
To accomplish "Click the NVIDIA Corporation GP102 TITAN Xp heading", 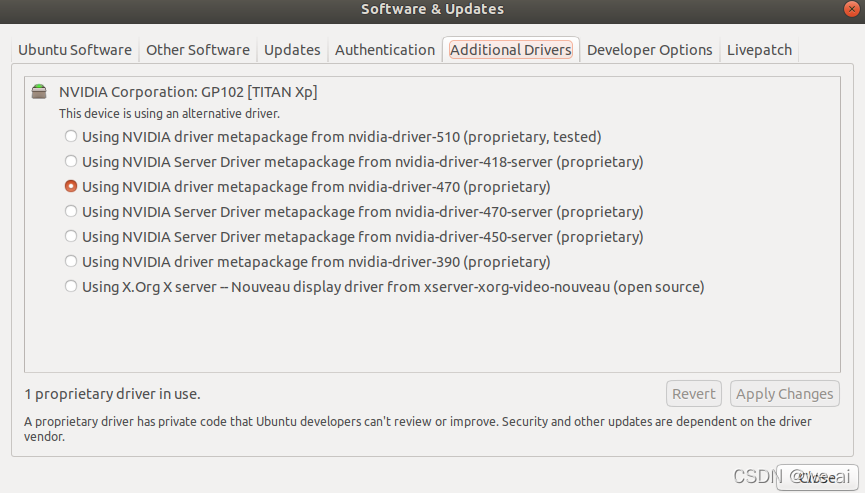I will pyautogui.click(x=188, y=92).
